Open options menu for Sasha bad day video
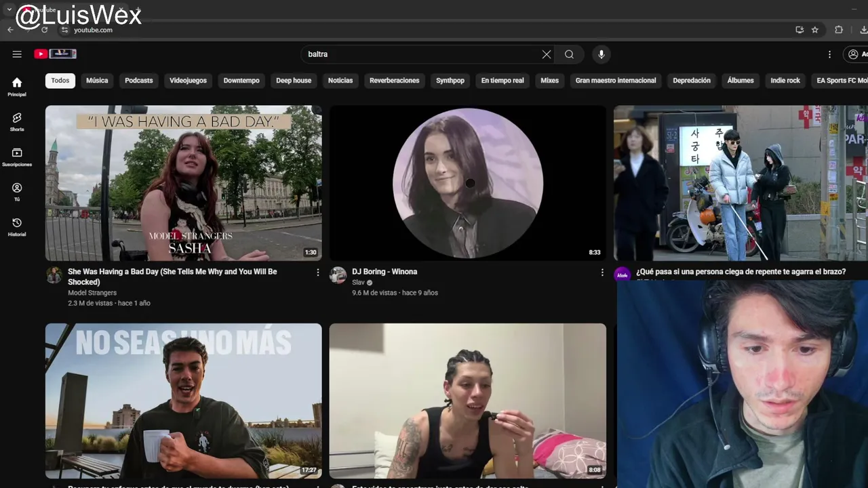 317,272
